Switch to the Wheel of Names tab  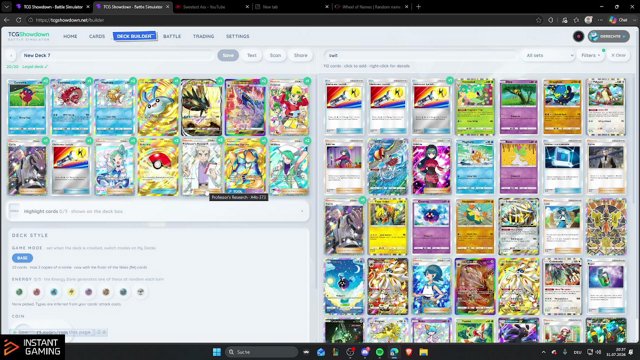pos(372,7)
